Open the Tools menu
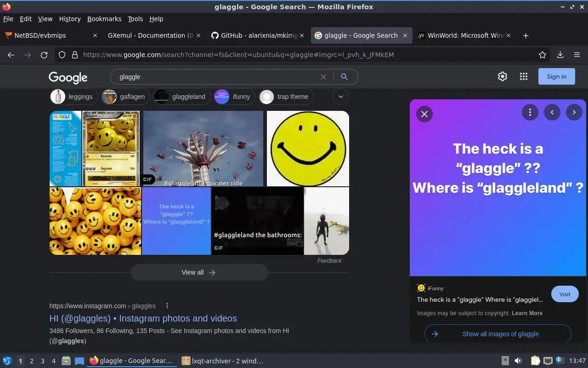Screen dimensions: 588x368 click(x=136, y=19)
